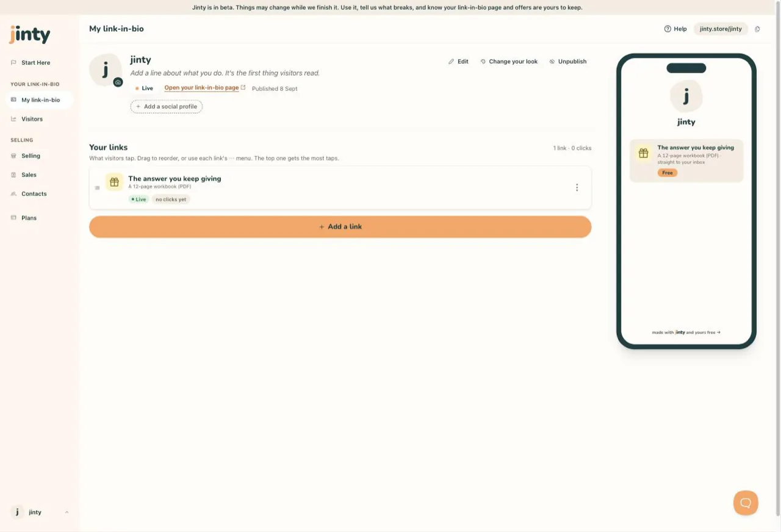The image size is (781, 532).
Task: Click the Free badge in the phone preview
Action: [668, 173]
